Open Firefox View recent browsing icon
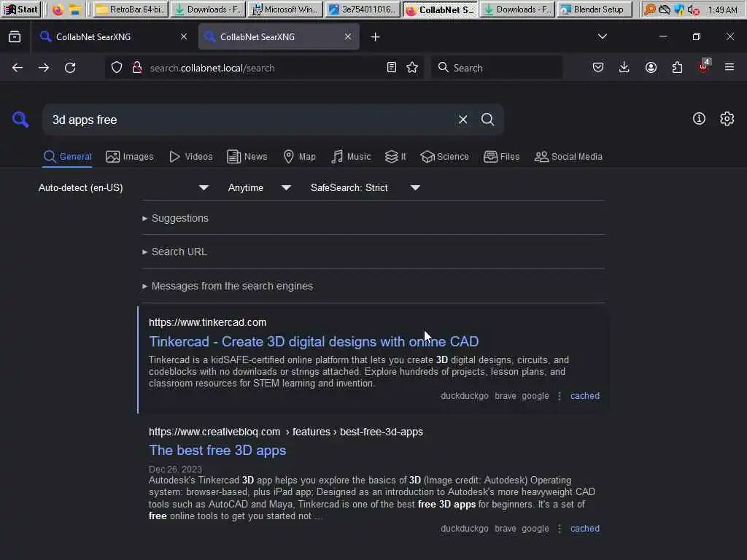The width and height of the screenshot is (747, 560). (15, 36)
